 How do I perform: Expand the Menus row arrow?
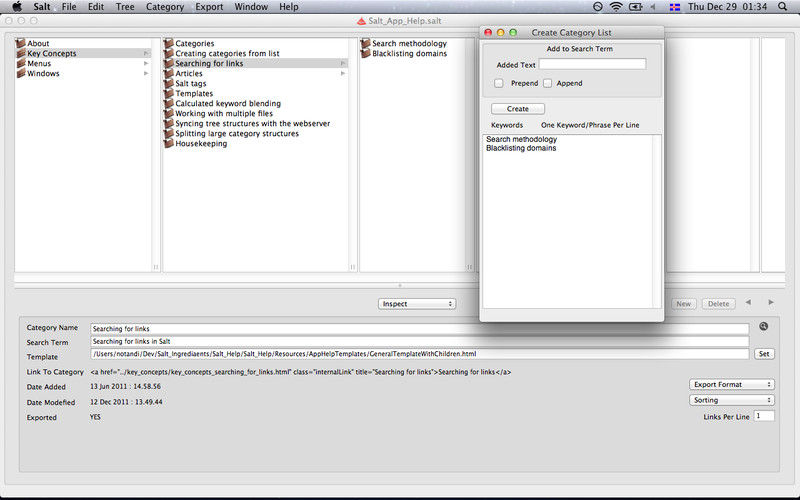(146, 63)
